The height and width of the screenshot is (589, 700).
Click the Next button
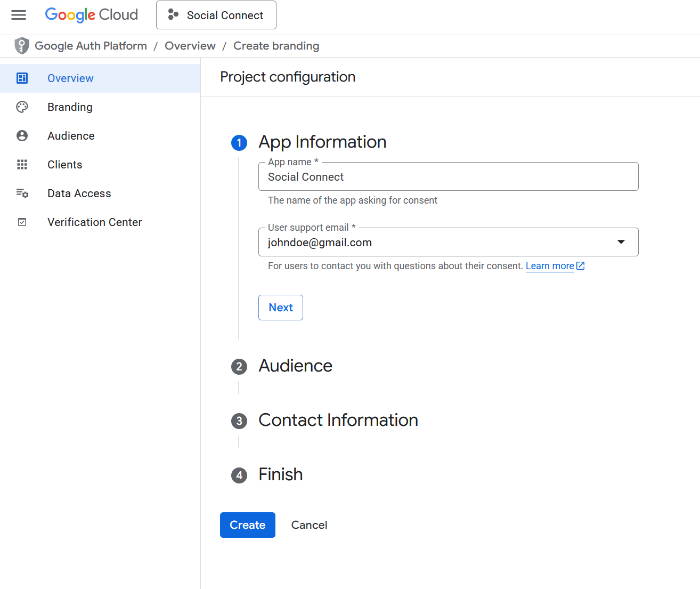pyautogui.click(x=281, y=308)
